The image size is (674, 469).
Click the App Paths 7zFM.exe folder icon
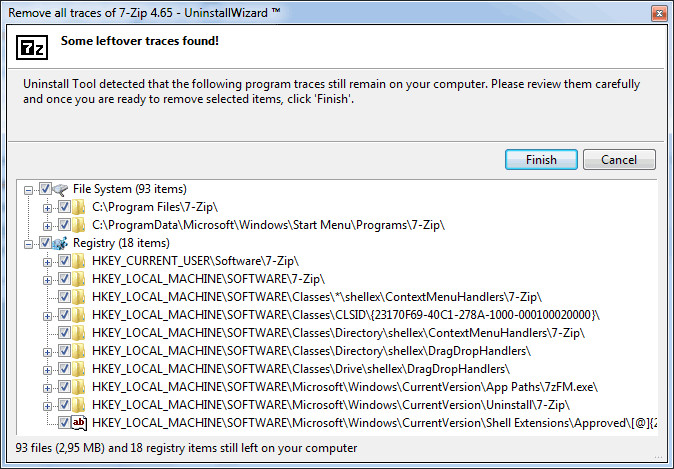79,387
